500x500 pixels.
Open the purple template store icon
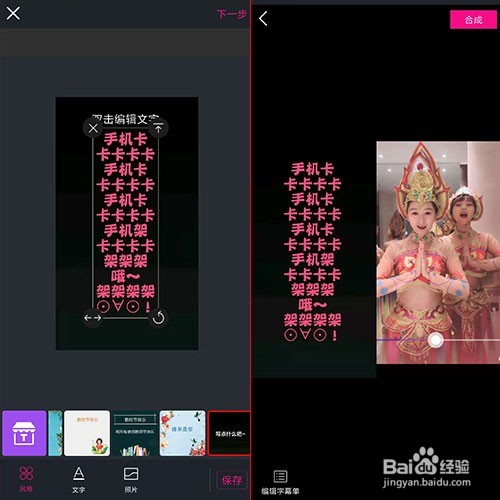coord(24,433)
